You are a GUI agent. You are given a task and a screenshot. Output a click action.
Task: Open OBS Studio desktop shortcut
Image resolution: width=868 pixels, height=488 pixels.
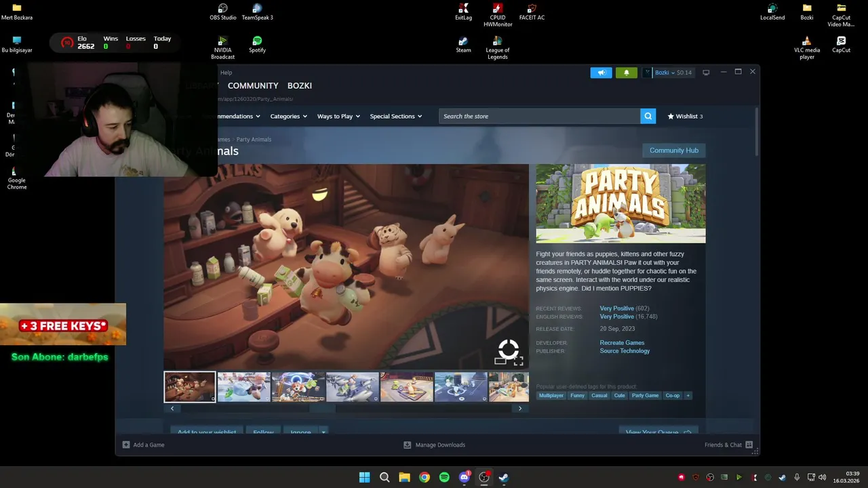(222, 12)
